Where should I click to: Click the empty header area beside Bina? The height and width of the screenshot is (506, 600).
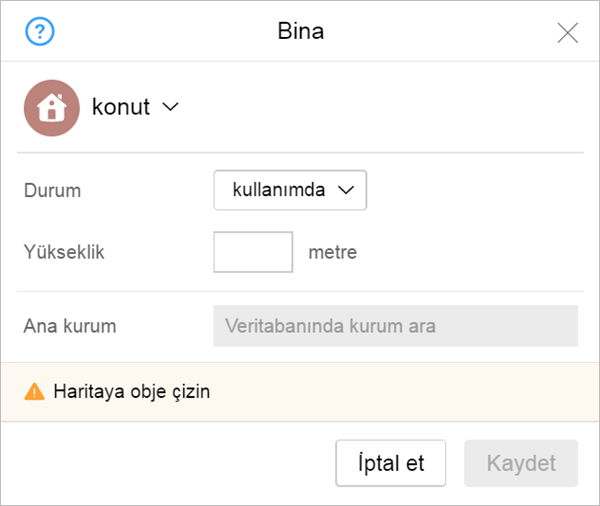pos(440,31)
